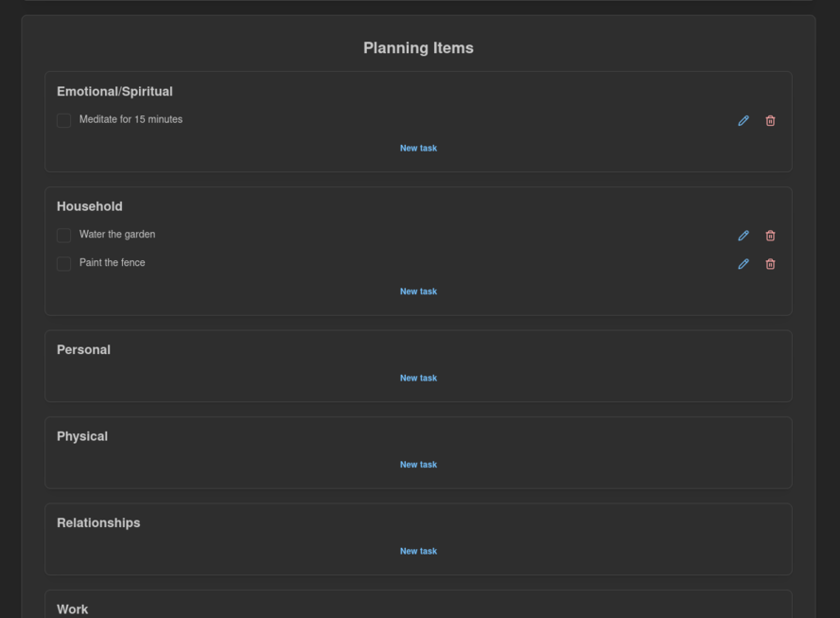Image resolution: width=840 pixels, height=618 pixels.
Task: Select the Household section heading
Action: click(x=90, y=206)
